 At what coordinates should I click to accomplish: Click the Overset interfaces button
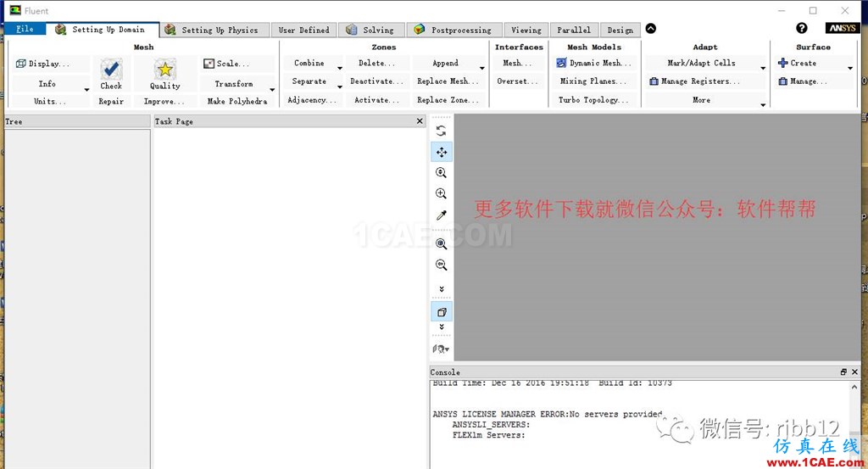(517, 81)
